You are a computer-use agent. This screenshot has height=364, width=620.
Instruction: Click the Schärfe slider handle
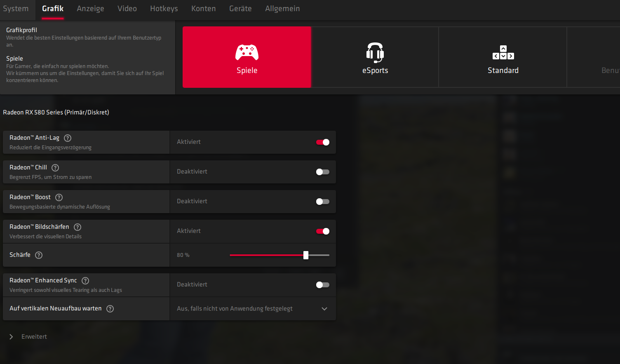(x=306, y=255)
